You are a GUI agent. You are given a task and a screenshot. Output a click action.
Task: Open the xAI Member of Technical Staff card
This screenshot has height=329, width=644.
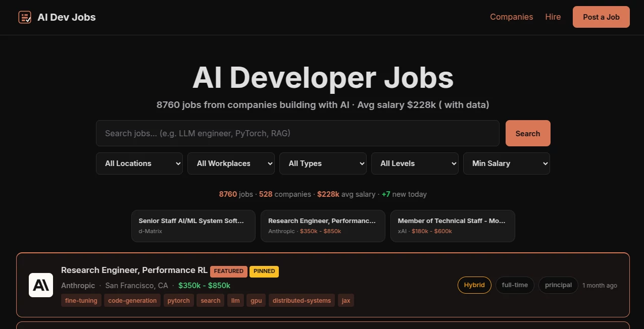point(453,226)
